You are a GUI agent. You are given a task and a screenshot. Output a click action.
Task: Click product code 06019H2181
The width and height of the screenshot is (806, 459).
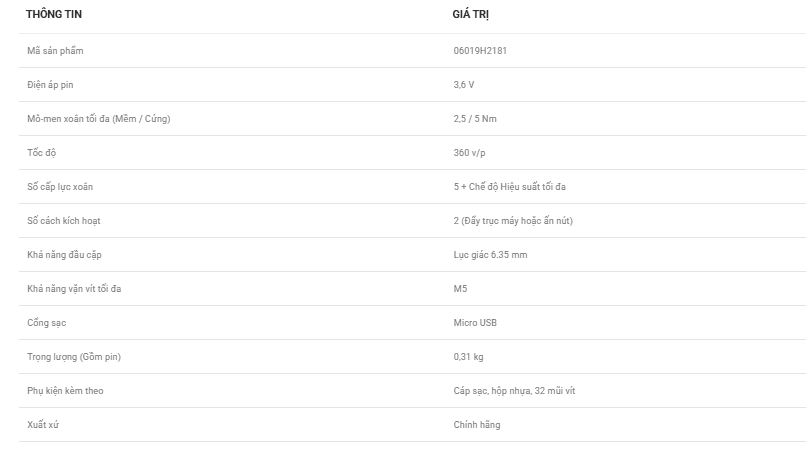pos(480,51)
